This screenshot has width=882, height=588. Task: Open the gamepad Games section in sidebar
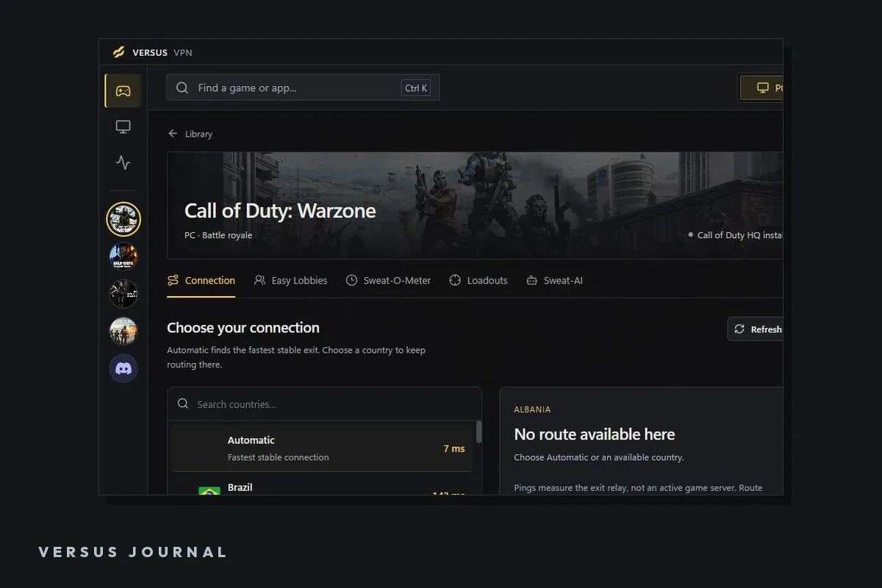(x=123, y=91)
